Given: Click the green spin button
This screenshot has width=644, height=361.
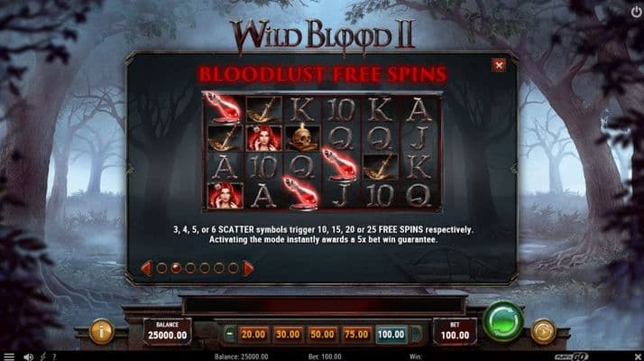Looking at the screenshot, I should point(503,321).
